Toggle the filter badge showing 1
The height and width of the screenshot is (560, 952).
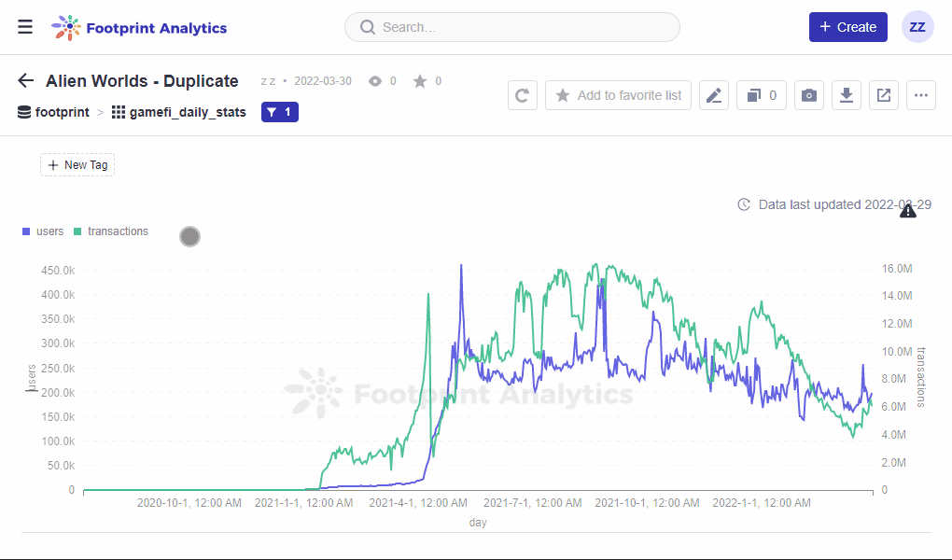280,112
